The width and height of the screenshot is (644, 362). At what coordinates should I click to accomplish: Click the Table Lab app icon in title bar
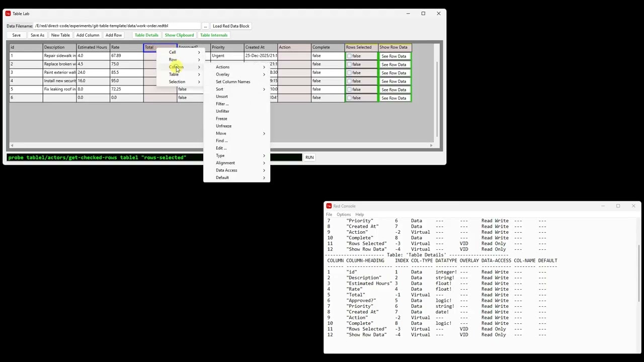pyautogui.click(x=8, y=14)
